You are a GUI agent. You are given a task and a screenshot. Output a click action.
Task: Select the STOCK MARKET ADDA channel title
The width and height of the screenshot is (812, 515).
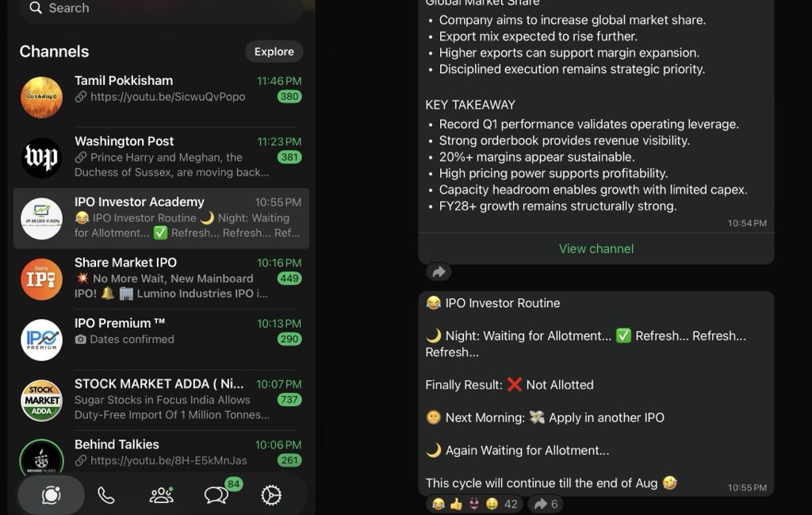pos(159,383)
